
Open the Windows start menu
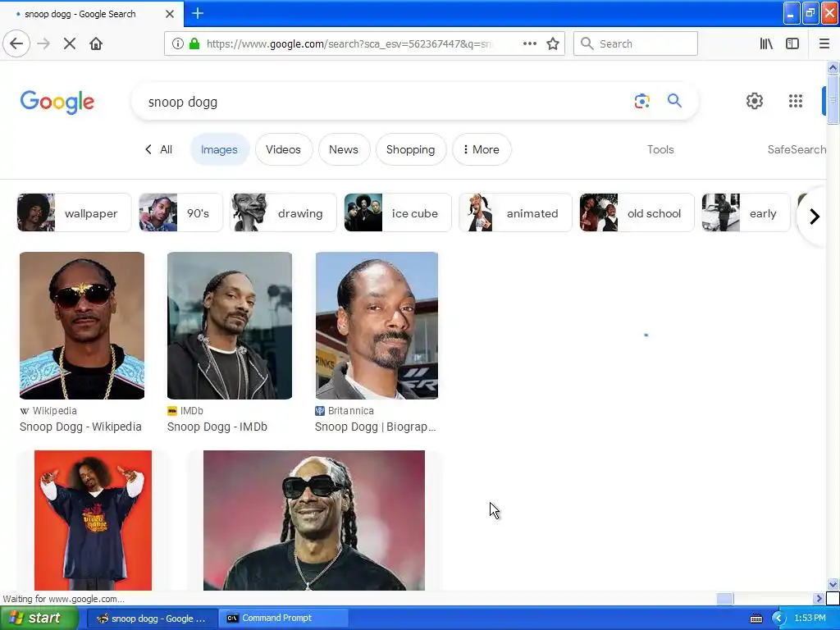39,618
